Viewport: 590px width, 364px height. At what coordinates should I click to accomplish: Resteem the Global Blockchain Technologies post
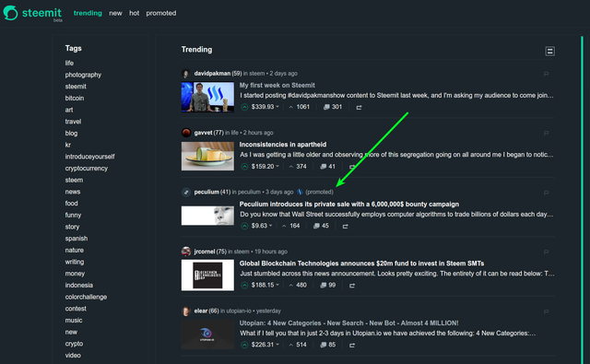pos(352,286)
